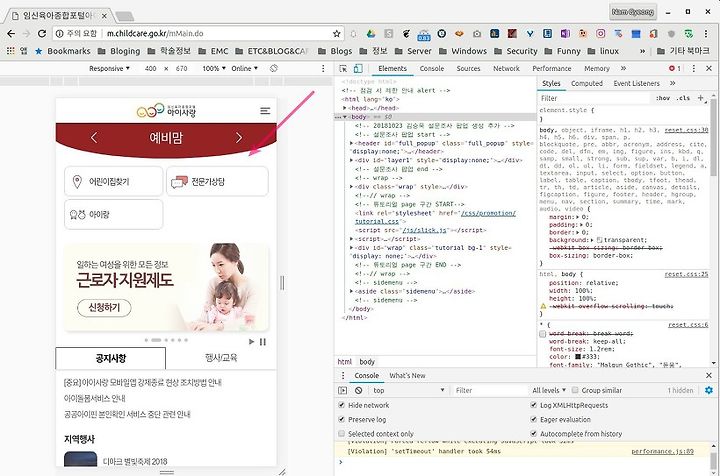Viewport: 720px width, 476px height.
Task: Open the Online throttling dropdown
Action: coord(244,68)
